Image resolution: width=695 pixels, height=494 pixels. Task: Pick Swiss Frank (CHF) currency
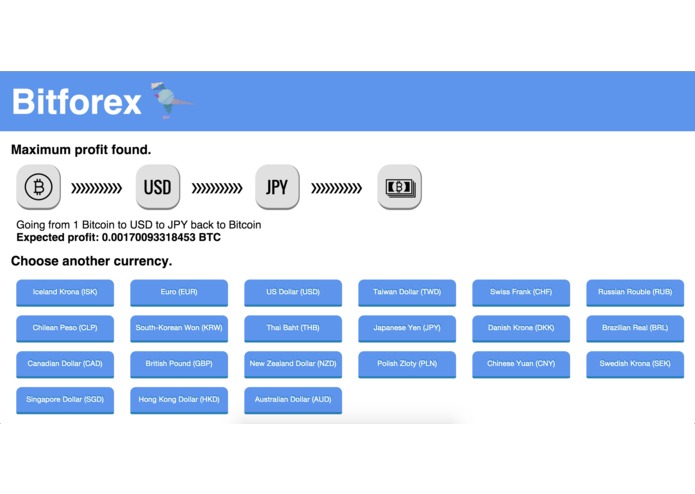tap(521, 292)
